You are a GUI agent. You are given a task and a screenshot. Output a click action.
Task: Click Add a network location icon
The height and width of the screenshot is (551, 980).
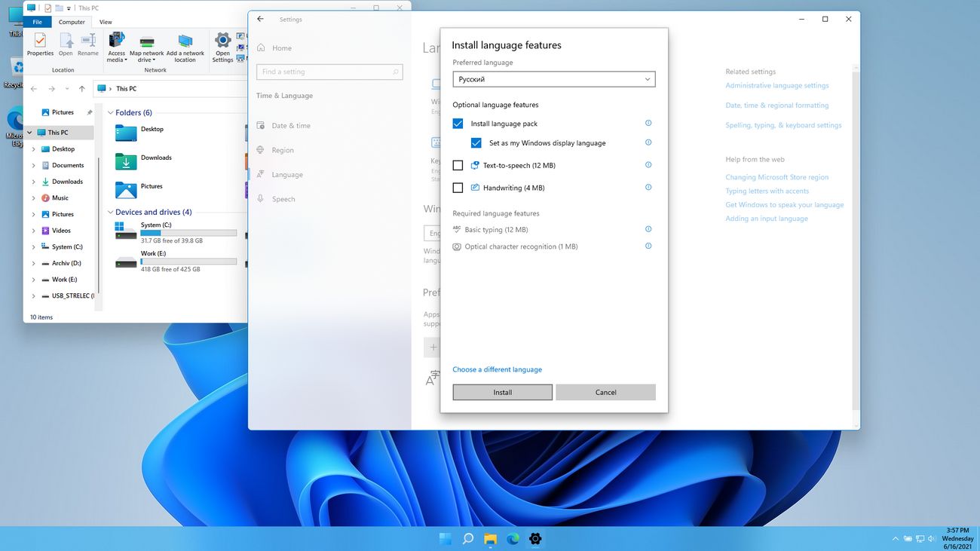pyautogui.click(x=185, y=47)
